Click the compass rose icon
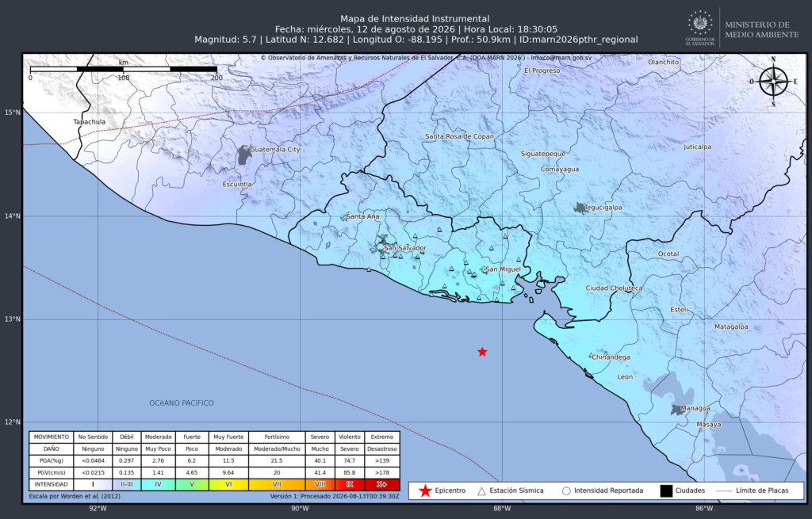The image size is (812, 519). point(774,82)
